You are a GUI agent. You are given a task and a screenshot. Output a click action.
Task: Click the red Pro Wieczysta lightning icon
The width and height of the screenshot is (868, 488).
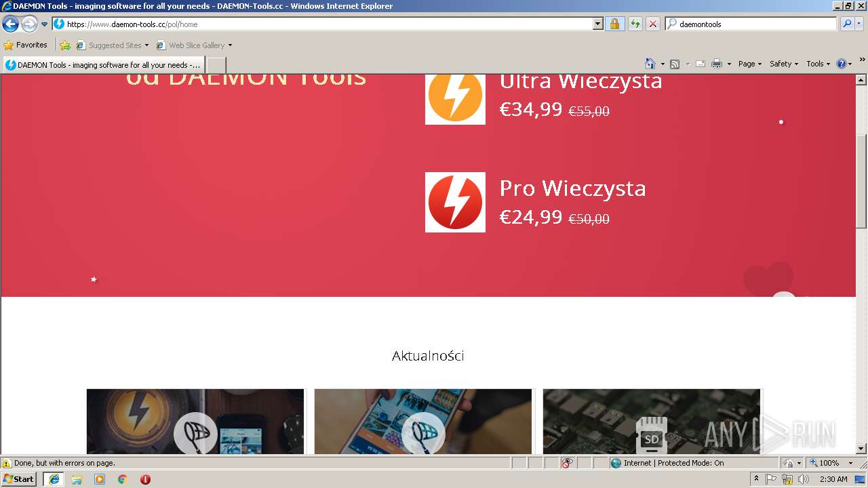click(455, 202)
